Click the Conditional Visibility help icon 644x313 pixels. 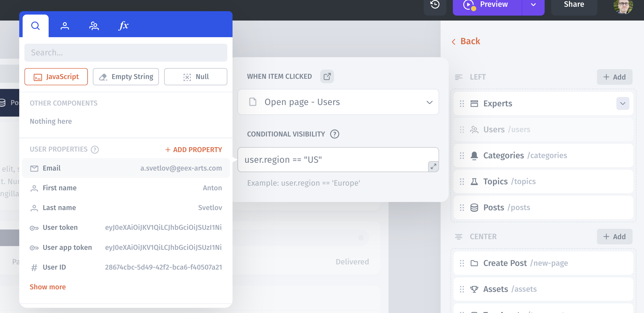tap(334, 134)
